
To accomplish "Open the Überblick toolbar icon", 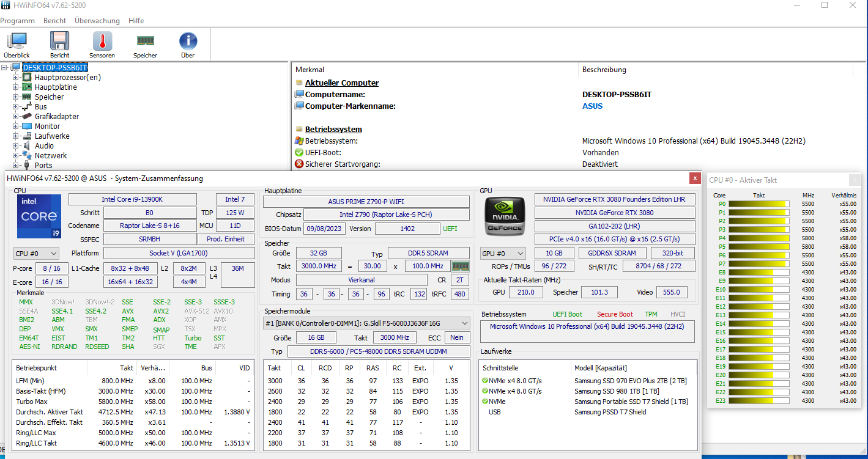I will point(17,41).
